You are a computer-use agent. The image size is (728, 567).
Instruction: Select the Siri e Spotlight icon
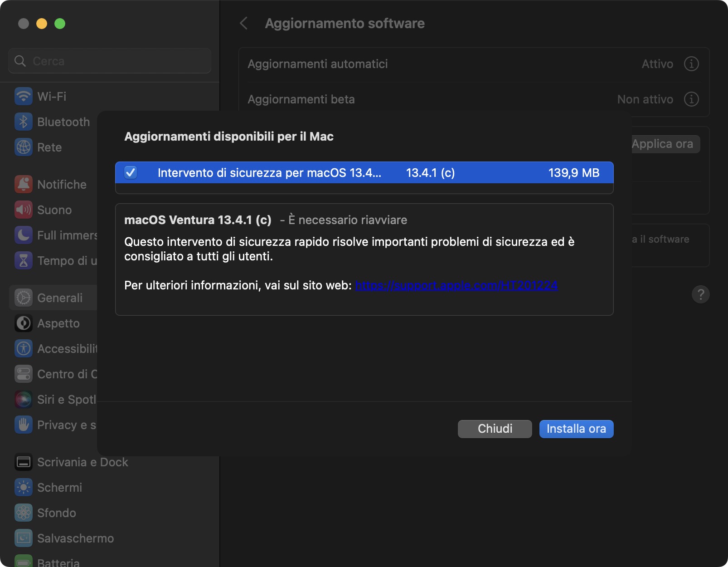(x=24, y=399)
